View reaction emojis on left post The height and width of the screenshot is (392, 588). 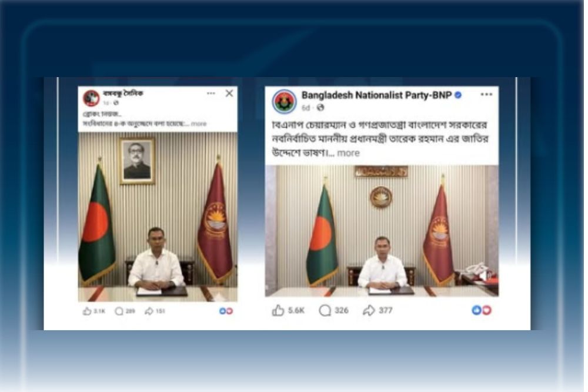[226, 311]
